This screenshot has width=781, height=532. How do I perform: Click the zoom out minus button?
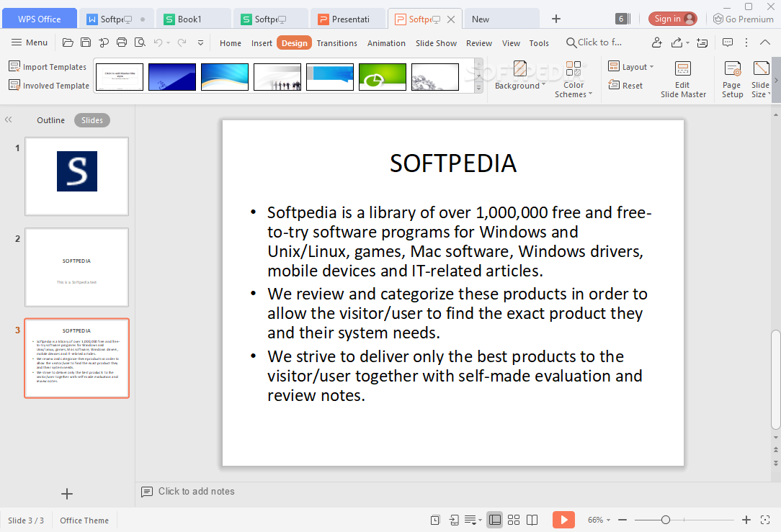point(622,520)
